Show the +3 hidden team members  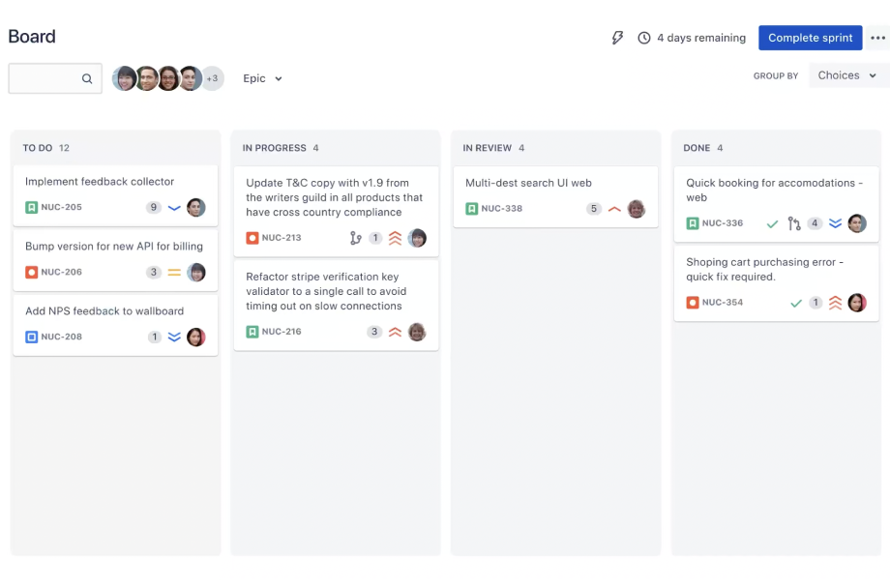(x=212, y=78)
